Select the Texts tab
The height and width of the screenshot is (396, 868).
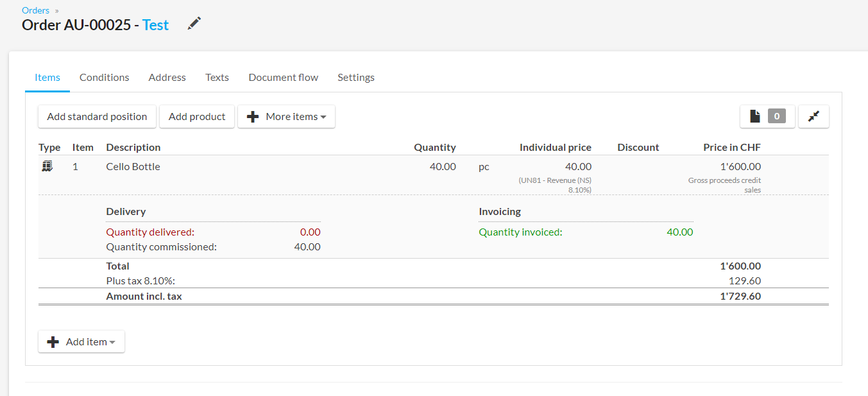coord(217,77)
